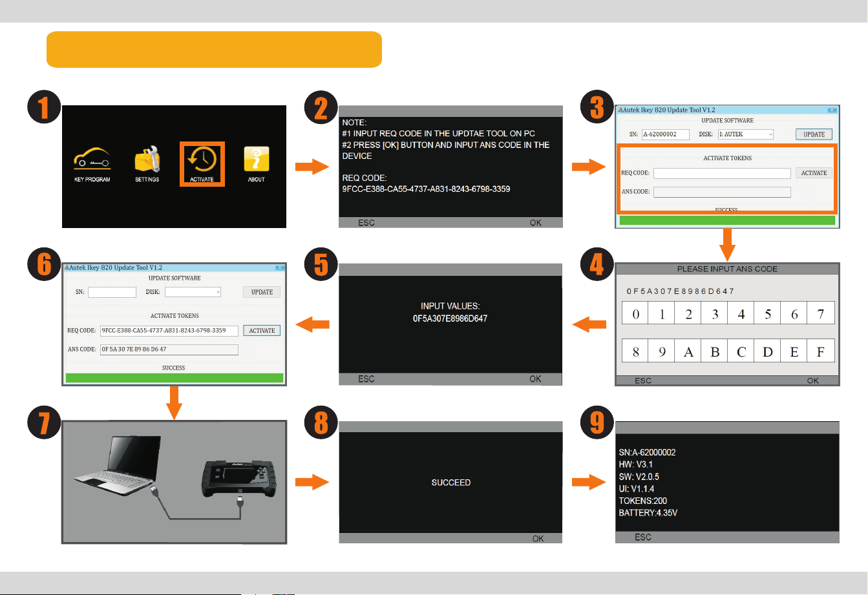
Task: Click the INPUT VALUES code 0F5A307E8986D647
Action: tap(451, 317)
